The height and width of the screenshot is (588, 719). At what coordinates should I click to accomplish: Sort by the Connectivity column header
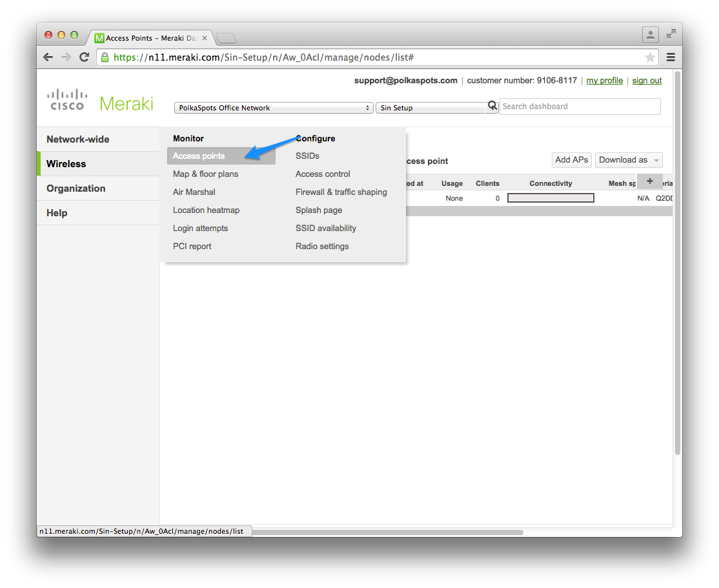pyautogui.click(x=551, y=183)
